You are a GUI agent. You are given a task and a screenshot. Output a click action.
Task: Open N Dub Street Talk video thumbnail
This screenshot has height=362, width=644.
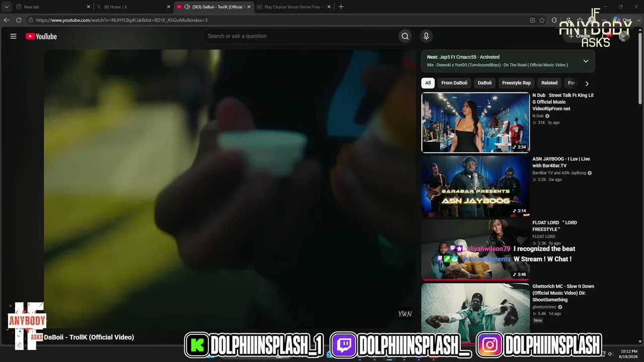click(x=475, y=122)
